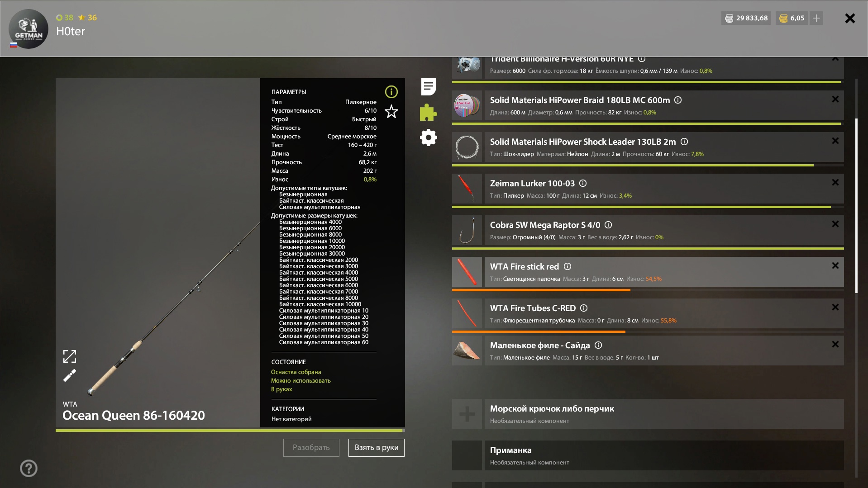868x488 pixels.
Task: Click the WTA Fire Tubes C-RED thumbnail
Action: [x=467, y=313]
